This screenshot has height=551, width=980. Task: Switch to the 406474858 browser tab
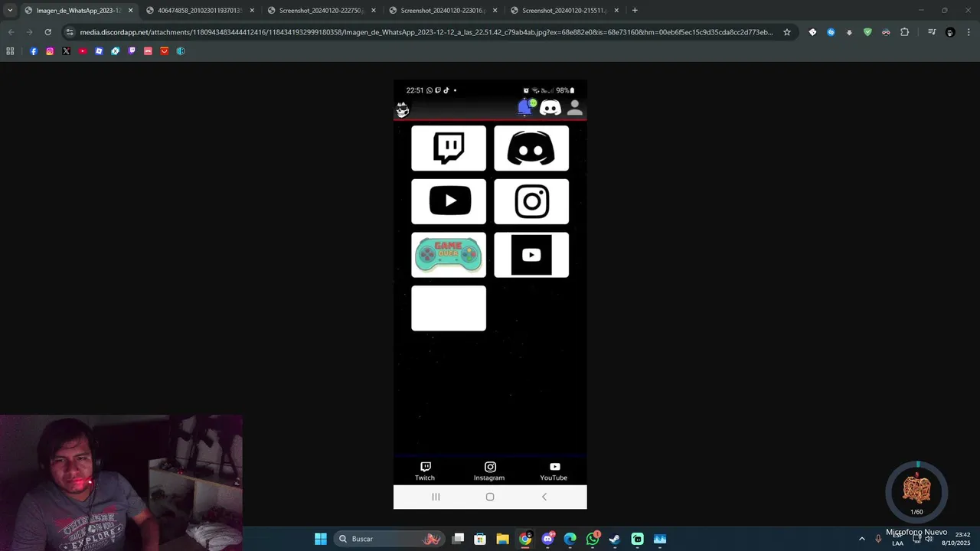199,11
